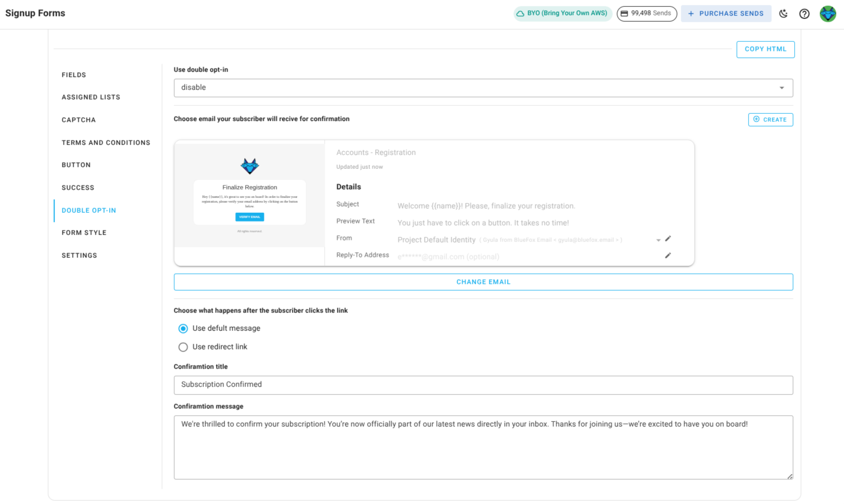Click the Create button
844x504 pixels.
click(770, 120)
